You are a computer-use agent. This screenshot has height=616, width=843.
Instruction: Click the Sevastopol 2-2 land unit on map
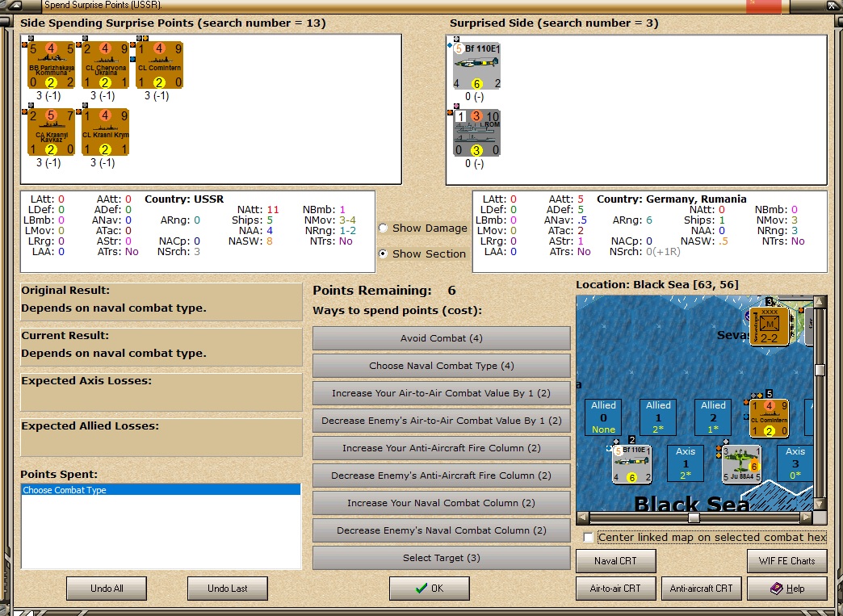point(769,325)
